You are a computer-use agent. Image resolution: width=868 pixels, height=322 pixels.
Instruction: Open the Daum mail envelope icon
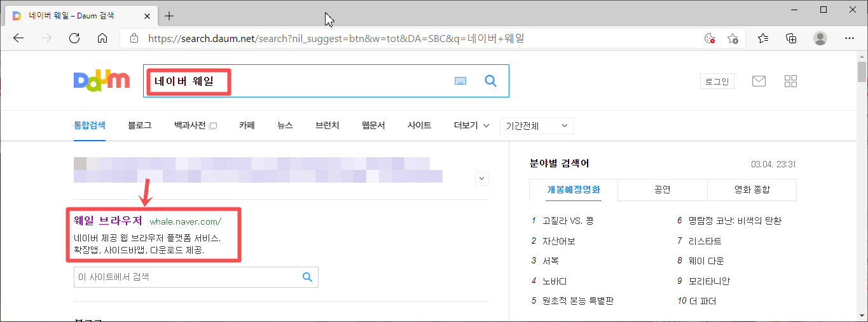759,81
